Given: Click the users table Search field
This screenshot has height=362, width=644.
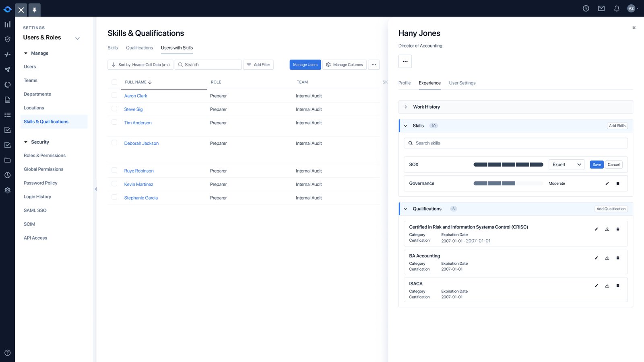Looking at the screenshot, I should (x=208, y=65).
